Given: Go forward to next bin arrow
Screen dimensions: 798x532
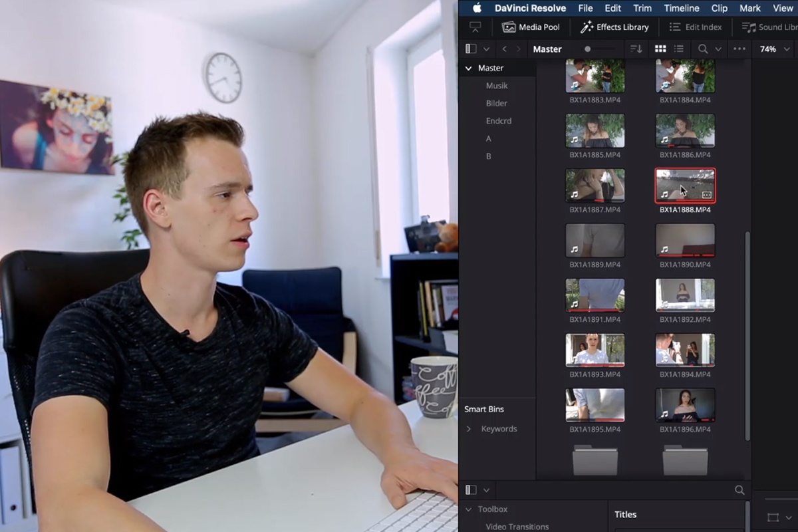Looking at the screenshot, I should (519, 49).
